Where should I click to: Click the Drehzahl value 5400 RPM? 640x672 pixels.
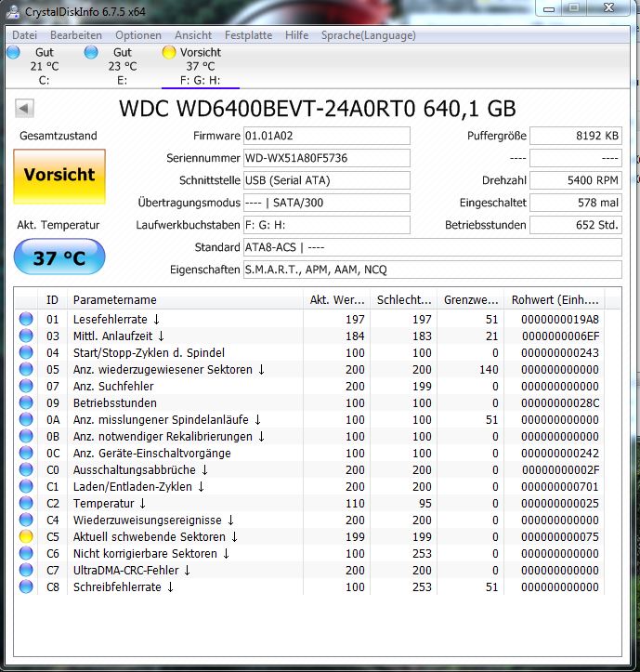576,180
